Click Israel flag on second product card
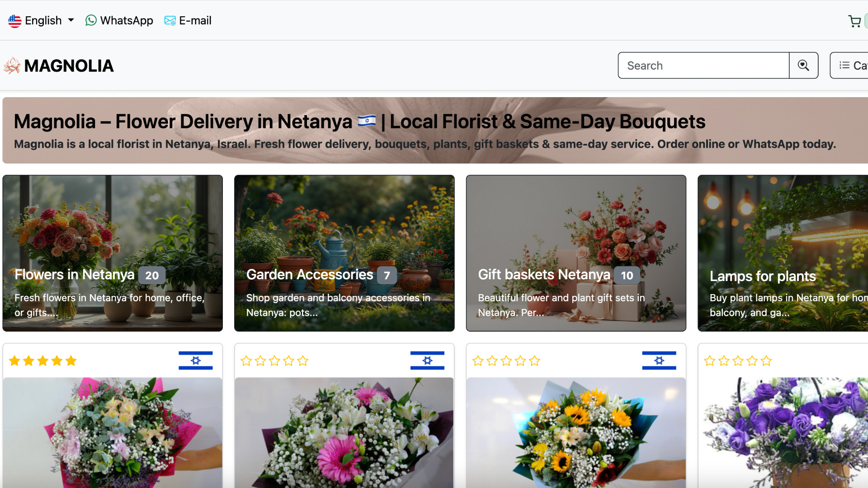Screen dimensions: 868x488 coord(427,361)
